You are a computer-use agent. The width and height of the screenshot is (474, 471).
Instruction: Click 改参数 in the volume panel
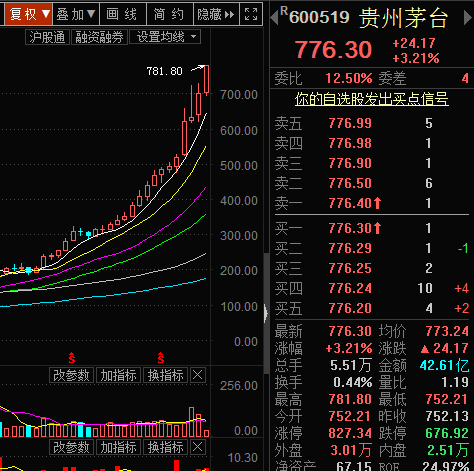point(72,375)
